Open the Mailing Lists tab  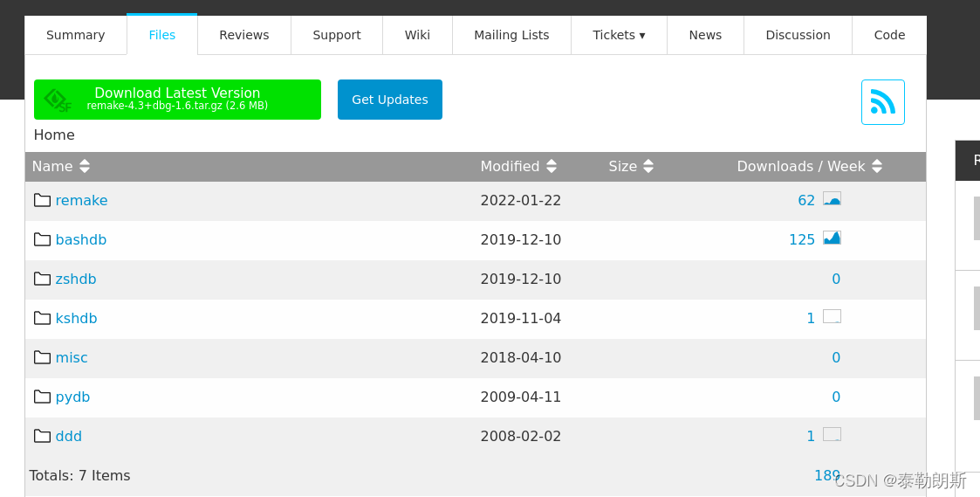tap(511, 35)
